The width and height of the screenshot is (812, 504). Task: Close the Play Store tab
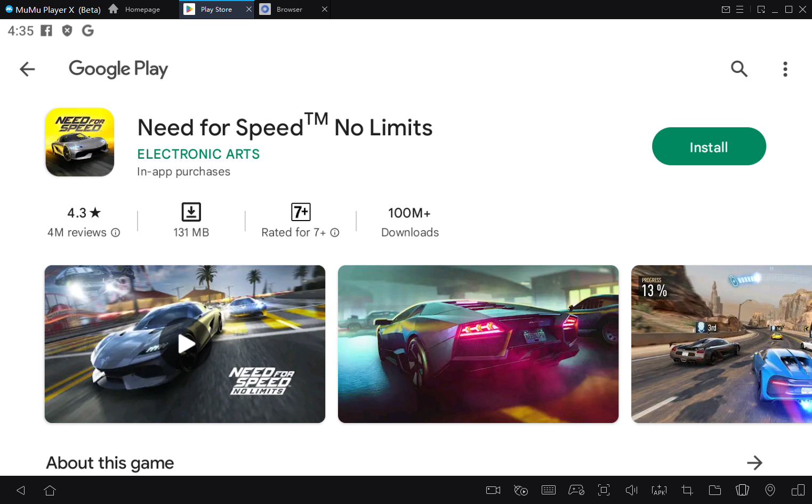point(248,10)
